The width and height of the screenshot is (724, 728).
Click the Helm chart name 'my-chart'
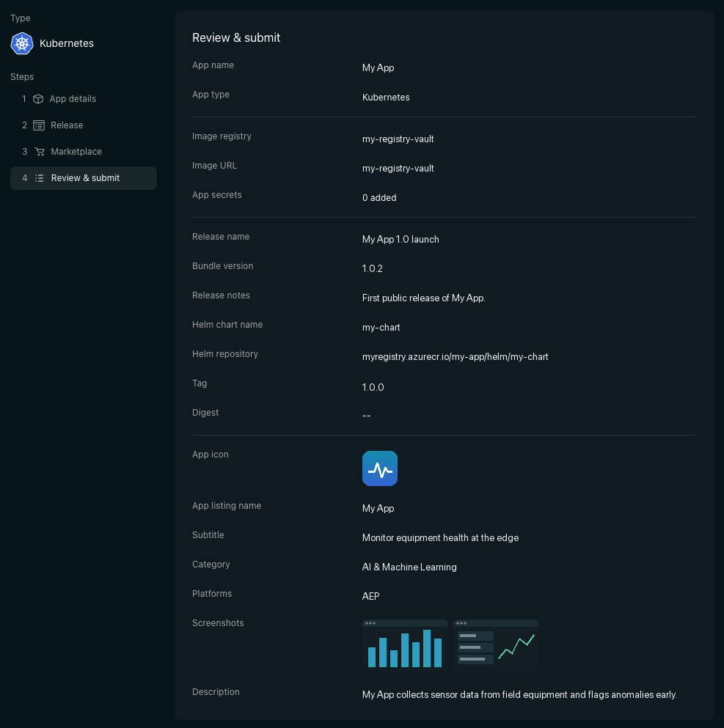[381, 328]
